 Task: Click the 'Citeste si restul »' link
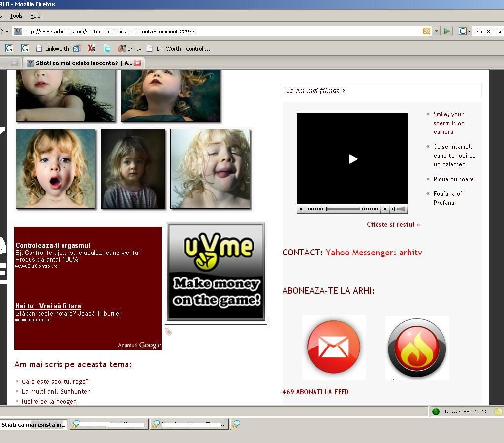coord(393,224)
